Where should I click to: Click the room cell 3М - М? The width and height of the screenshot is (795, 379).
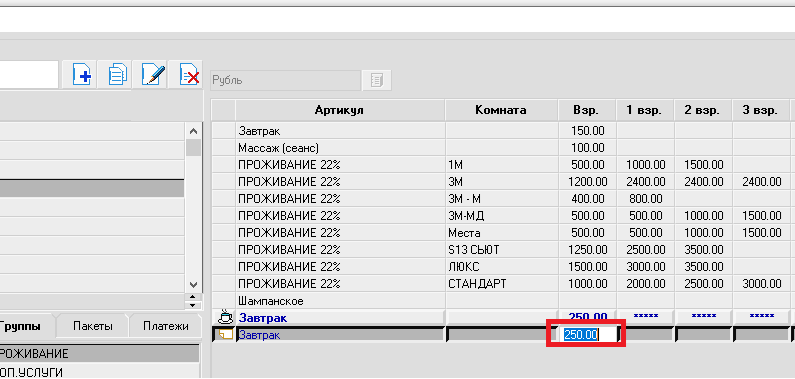point(501,199)
